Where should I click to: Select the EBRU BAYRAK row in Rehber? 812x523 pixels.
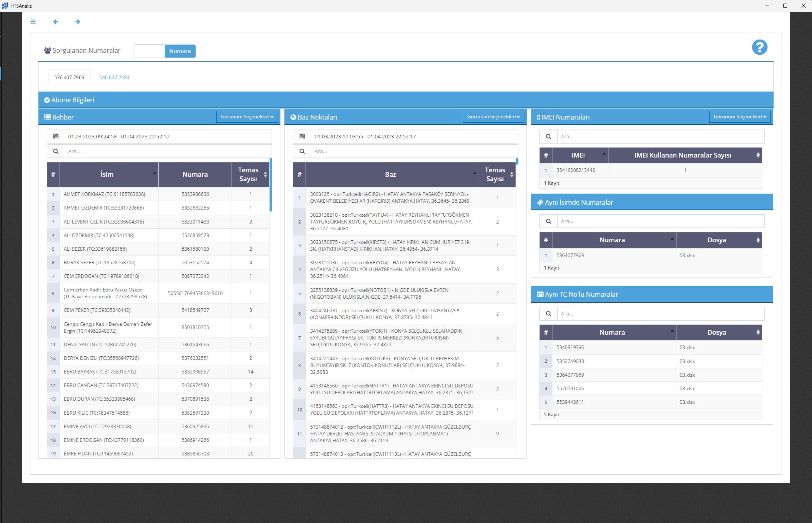tap(158, 371)
